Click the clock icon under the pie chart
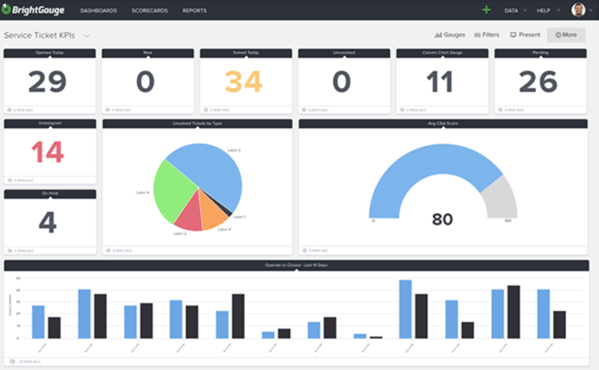599x370 pixels. [x=108, y=250]
